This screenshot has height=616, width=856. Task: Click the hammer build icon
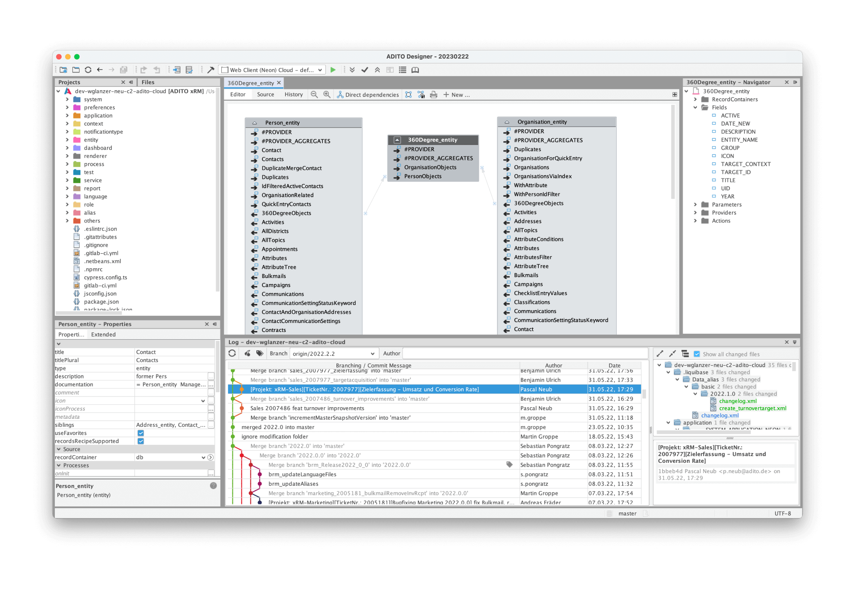click(x=211, y=70)
